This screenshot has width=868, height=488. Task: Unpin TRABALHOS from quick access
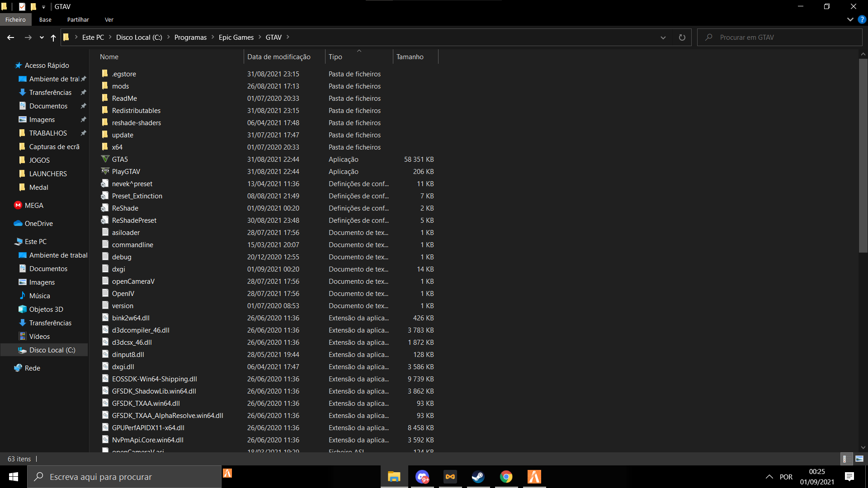(x=83, y=133)
